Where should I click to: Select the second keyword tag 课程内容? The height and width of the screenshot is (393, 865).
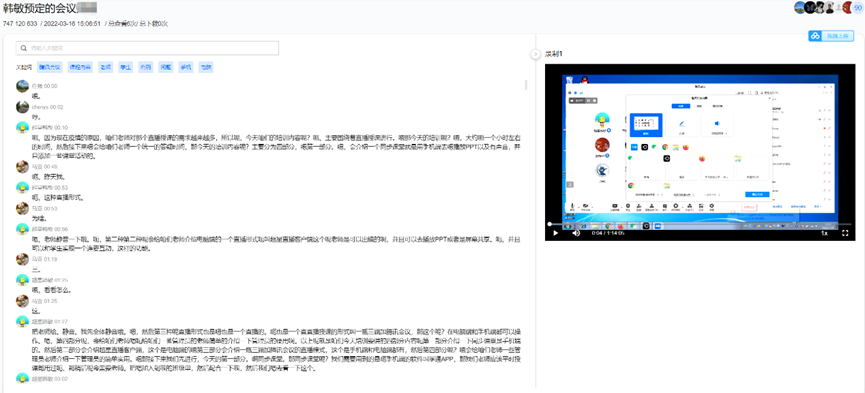(x=80, y=67)
